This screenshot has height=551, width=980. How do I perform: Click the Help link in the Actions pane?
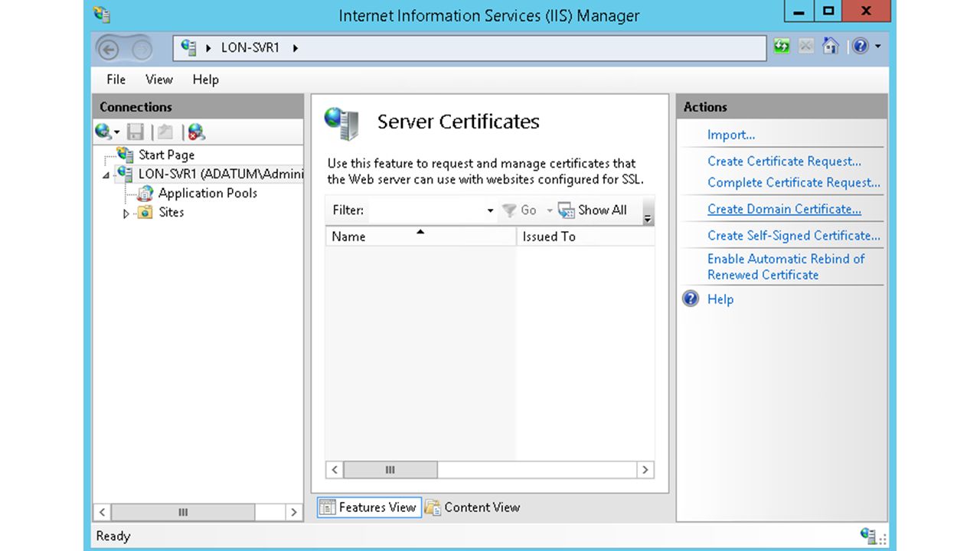pos(720,299)
